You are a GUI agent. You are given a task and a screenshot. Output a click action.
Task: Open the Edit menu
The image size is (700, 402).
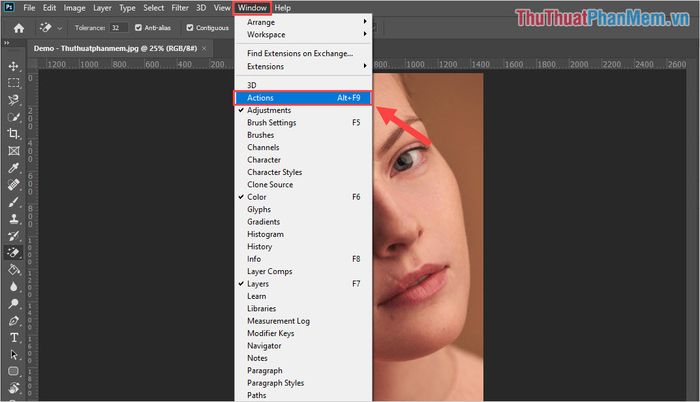(49, 8)
